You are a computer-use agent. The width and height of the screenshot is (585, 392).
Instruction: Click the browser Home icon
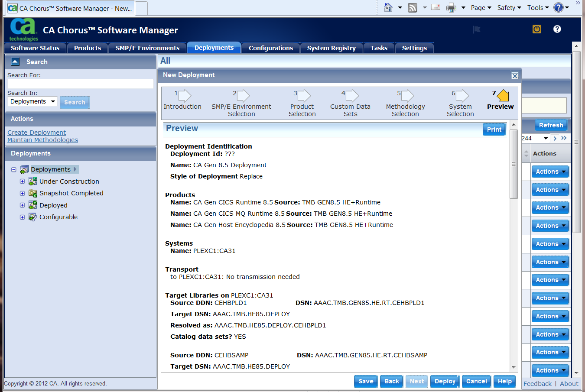click(x=388, y=7)
